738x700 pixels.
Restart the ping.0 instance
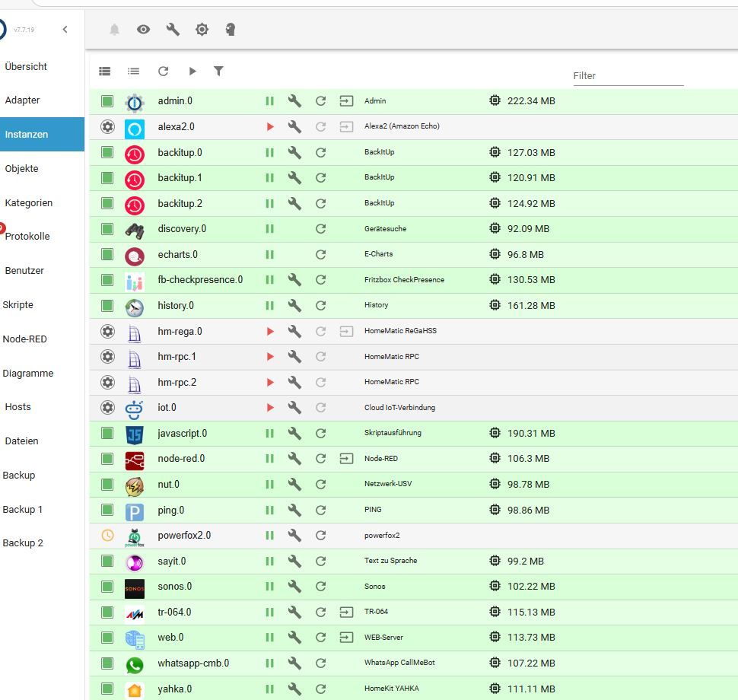[x=321, y=511]
